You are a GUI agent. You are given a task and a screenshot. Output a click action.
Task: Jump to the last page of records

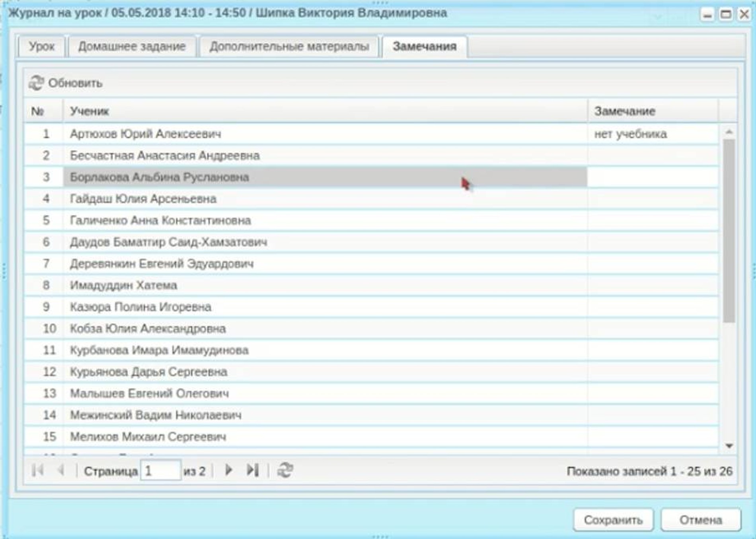(x=252, y=470)
